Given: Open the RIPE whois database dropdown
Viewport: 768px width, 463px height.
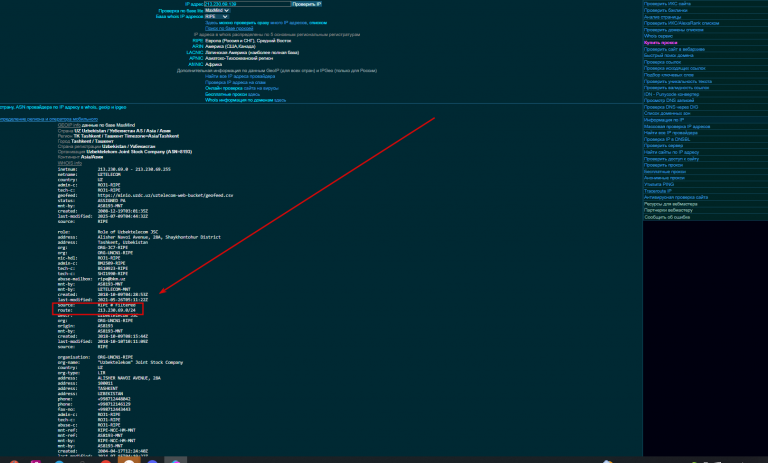Looking at the screenshot, I should coord(216,17).
